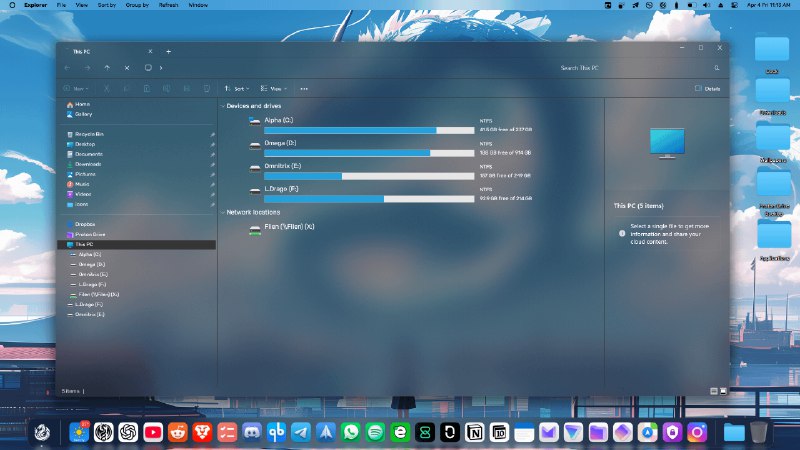Go up one folder level
800x450 pixels.
[x=107, y=68]
